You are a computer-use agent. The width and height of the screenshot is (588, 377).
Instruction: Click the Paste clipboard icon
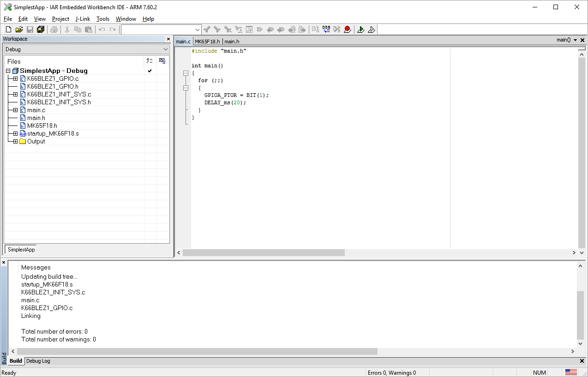(x=88, y=30)
